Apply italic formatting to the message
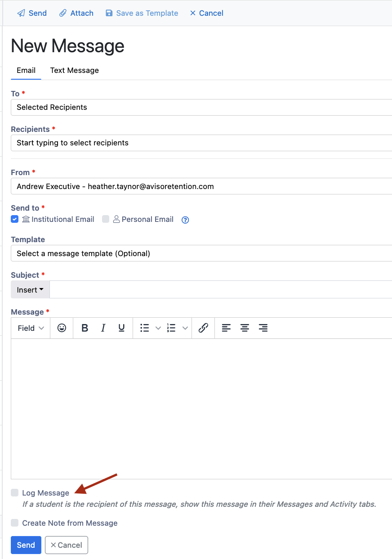The image size is (392, 559). [x=103, y=328]
